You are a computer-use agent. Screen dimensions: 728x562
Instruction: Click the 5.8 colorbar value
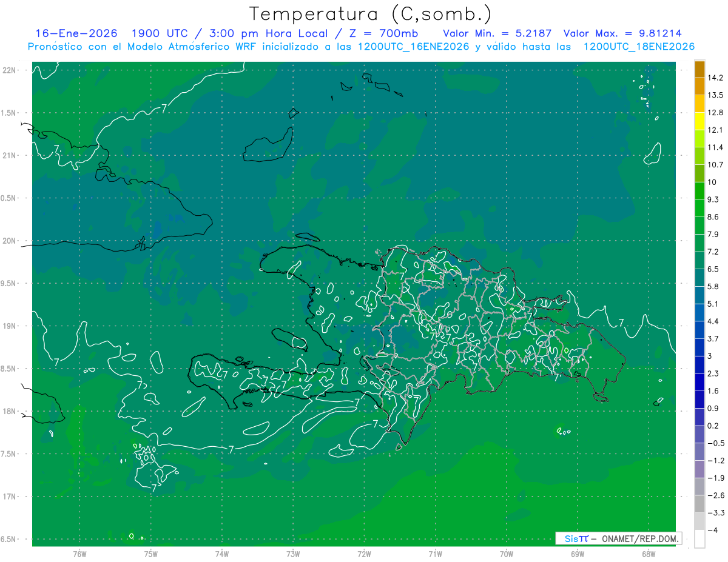(713, 287)
